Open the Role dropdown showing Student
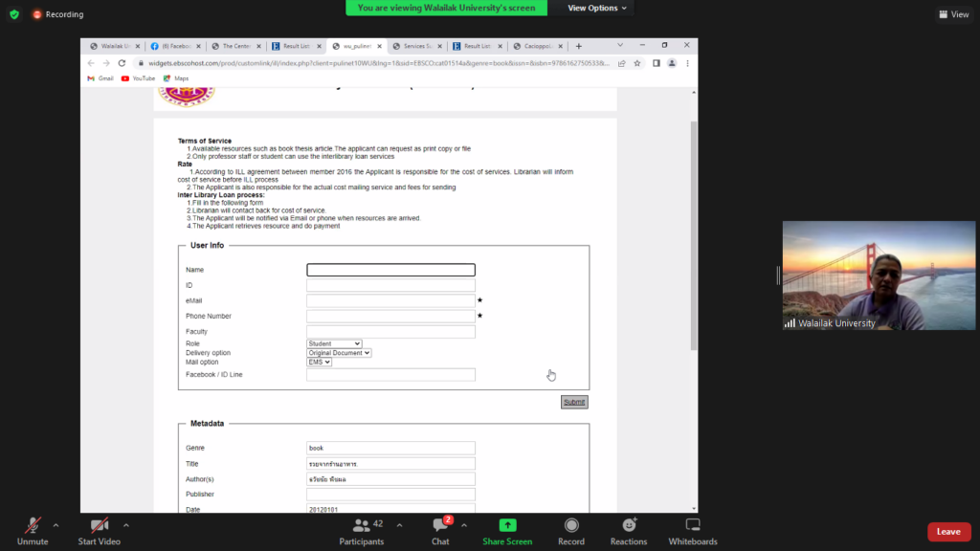This screenshot has width=980, height=551. point(334,343)
